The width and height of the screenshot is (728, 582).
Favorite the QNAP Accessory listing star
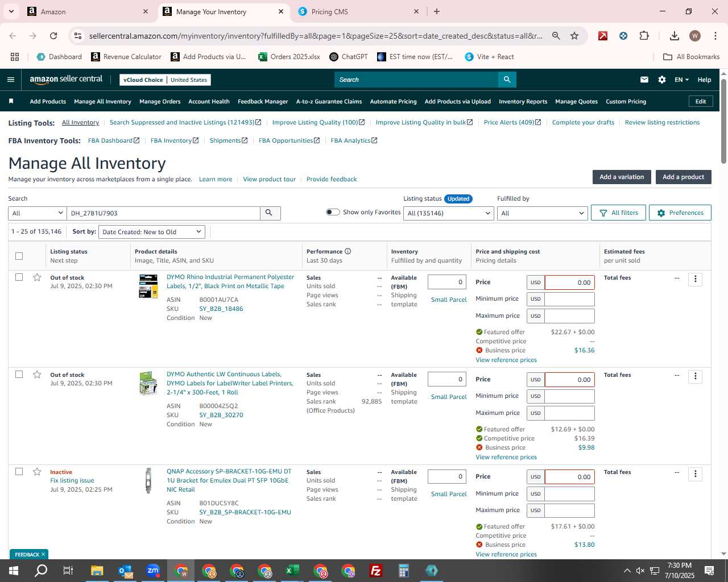(x=37, y=472)
